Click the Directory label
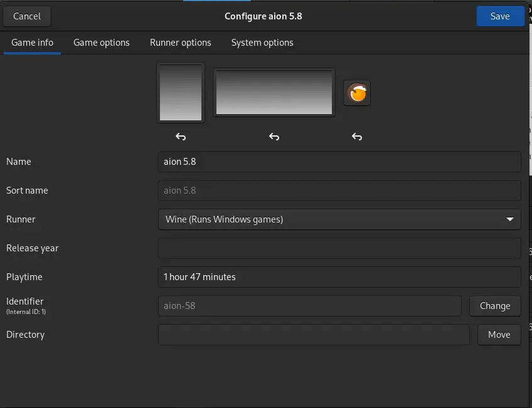The image size is (532, 408). point(26,335)
